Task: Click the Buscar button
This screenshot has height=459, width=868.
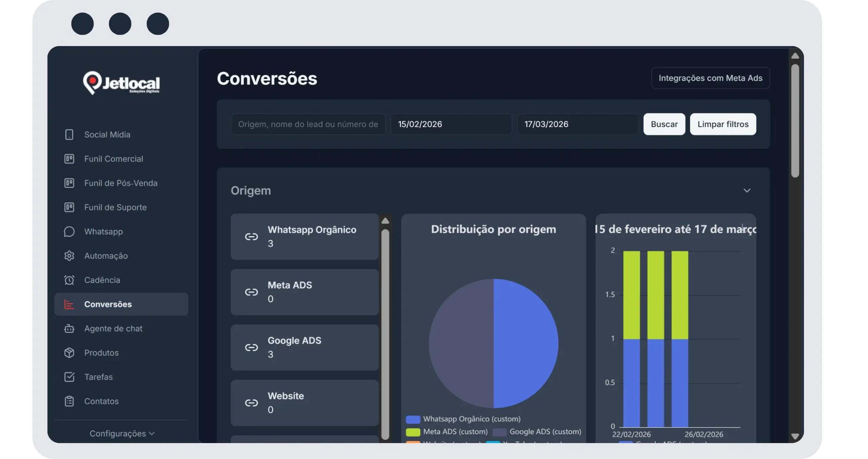Action: pos(664,124)
